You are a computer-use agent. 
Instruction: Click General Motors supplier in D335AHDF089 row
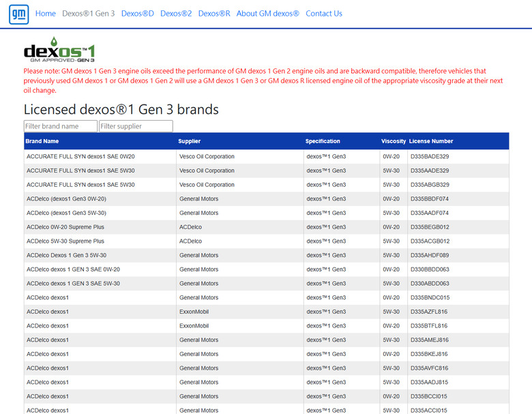click(199, 255)
